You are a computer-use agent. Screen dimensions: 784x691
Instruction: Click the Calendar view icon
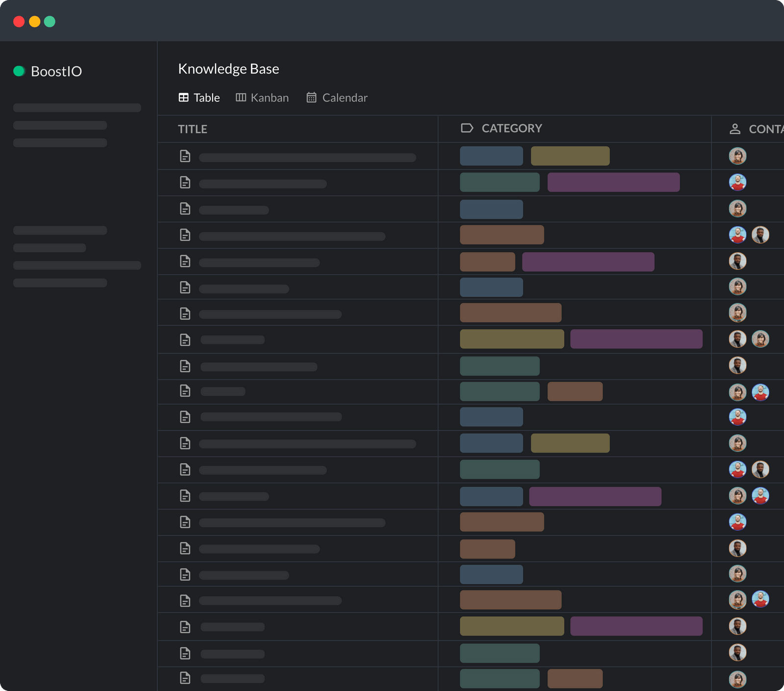click(x=311, y=97)
